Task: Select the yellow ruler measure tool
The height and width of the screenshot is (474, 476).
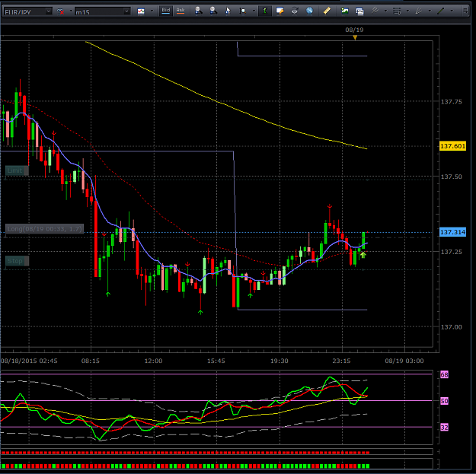Action: [327, 11]
